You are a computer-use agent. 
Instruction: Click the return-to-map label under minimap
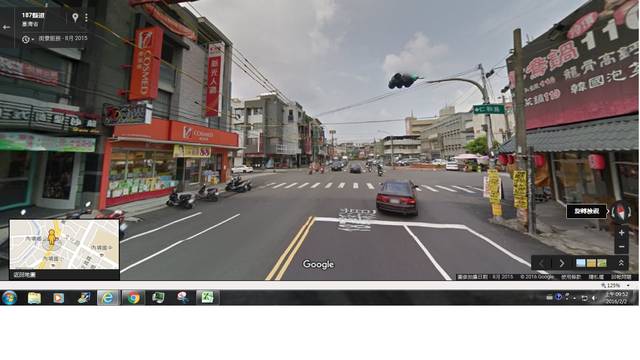(24, 275)
